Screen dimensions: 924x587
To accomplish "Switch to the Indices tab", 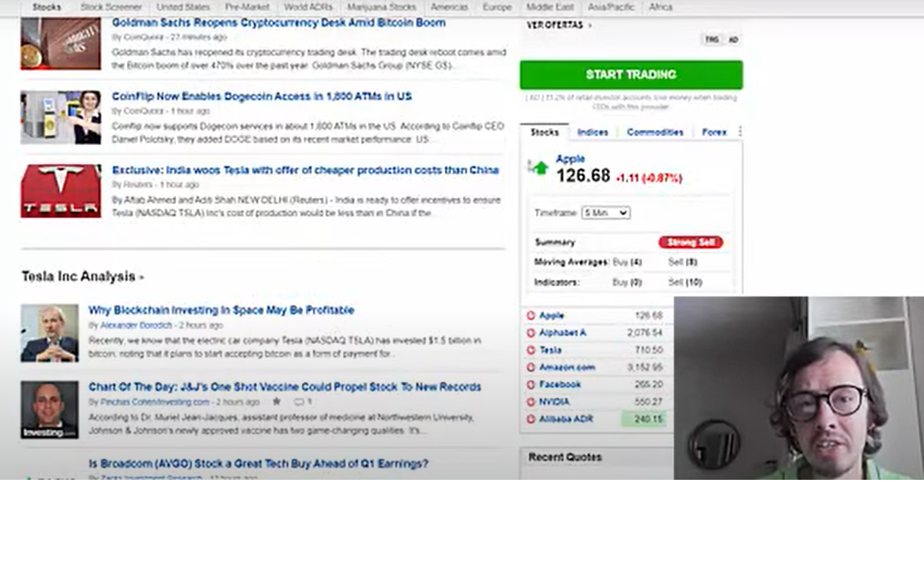I will coord(592,132).
